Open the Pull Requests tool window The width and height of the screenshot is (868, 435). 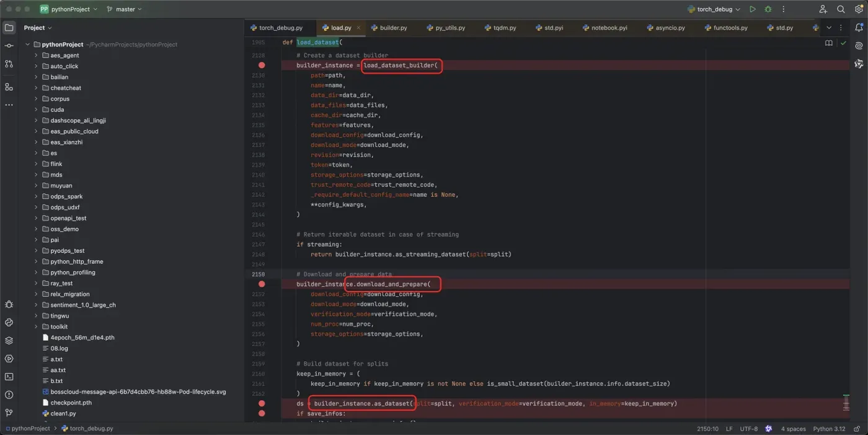9,64
